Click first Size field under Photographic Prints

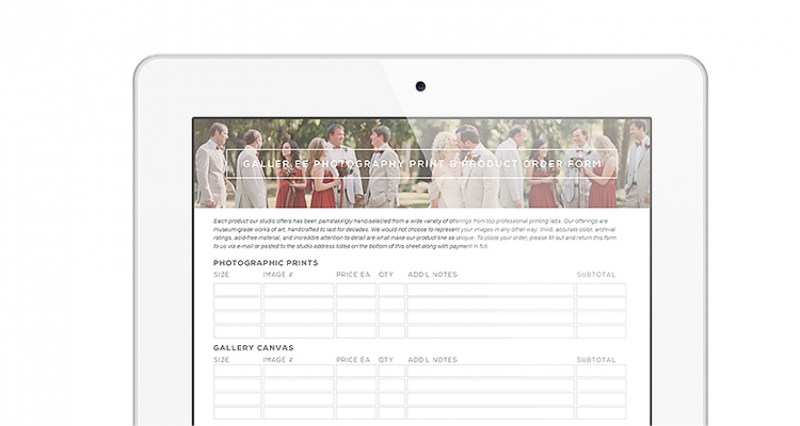(x=237, y=290)
